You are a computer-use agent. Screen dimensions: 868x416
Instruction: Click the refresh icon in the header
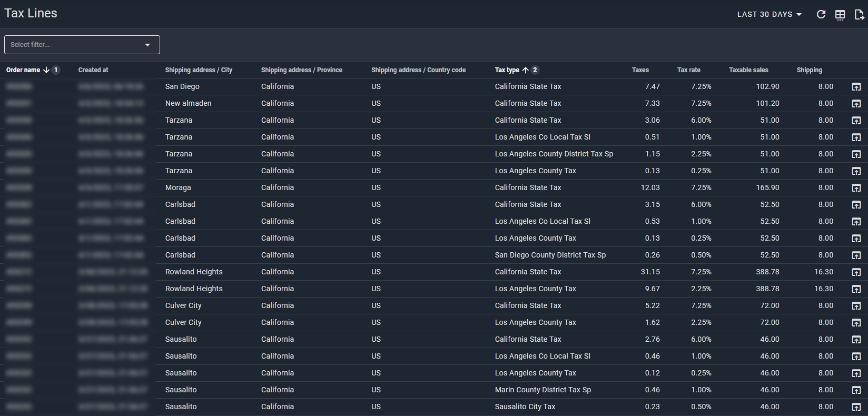pyautogui.click(x=821, y=15)
